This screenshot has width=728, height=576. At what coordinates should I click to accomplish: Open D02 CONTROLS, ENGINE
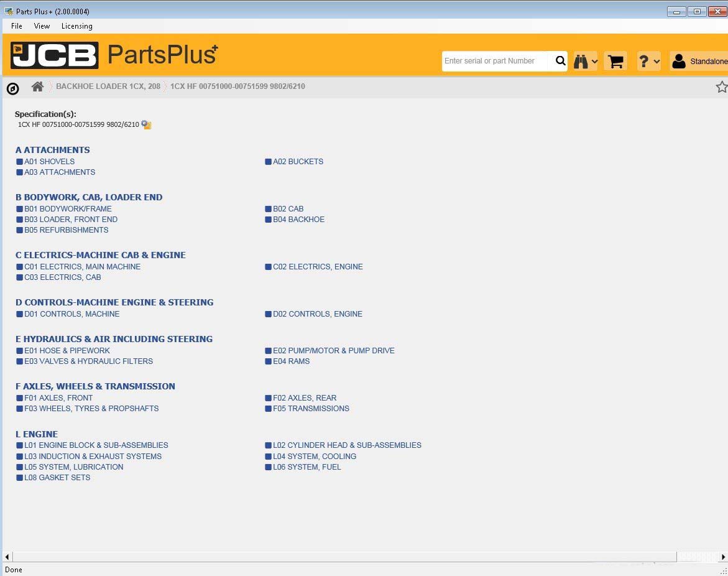click(x=318, y=315)
